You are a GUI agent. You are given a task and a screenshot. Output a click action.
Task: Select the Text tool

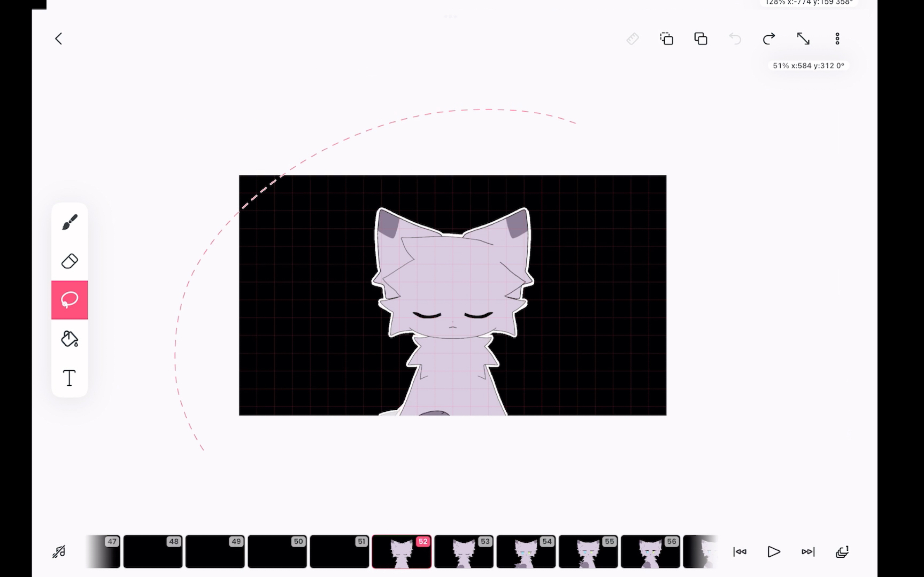tap(69, 378)
